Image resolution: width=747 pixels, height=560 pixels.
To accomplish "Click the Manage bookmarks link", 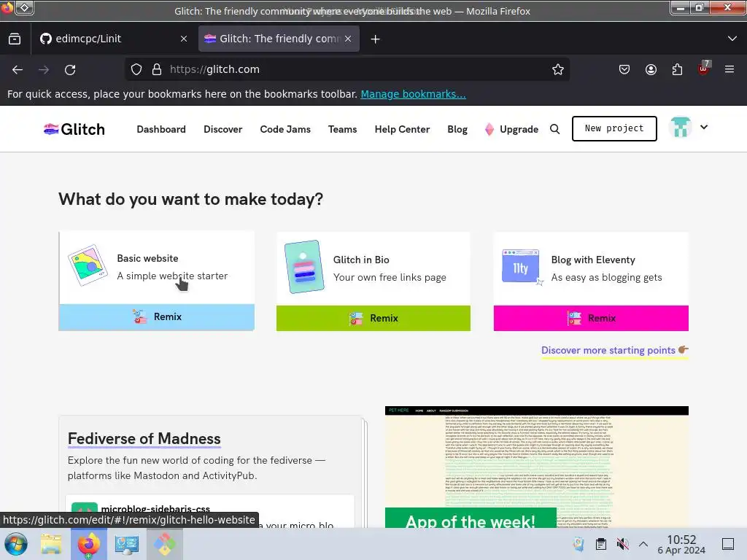I will pos(413,94).
